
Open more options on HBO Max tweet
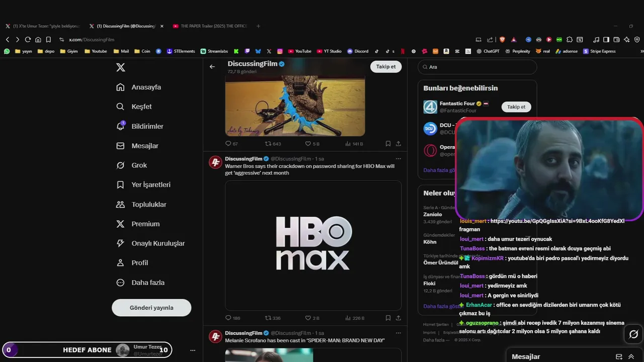[398, 159]
